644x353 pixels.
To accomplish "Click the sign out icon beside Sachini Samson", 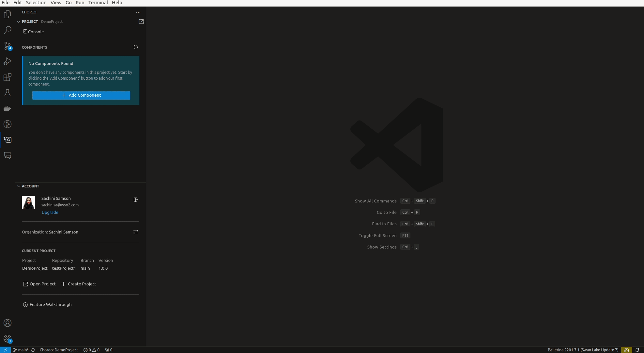I will (136, 200).
